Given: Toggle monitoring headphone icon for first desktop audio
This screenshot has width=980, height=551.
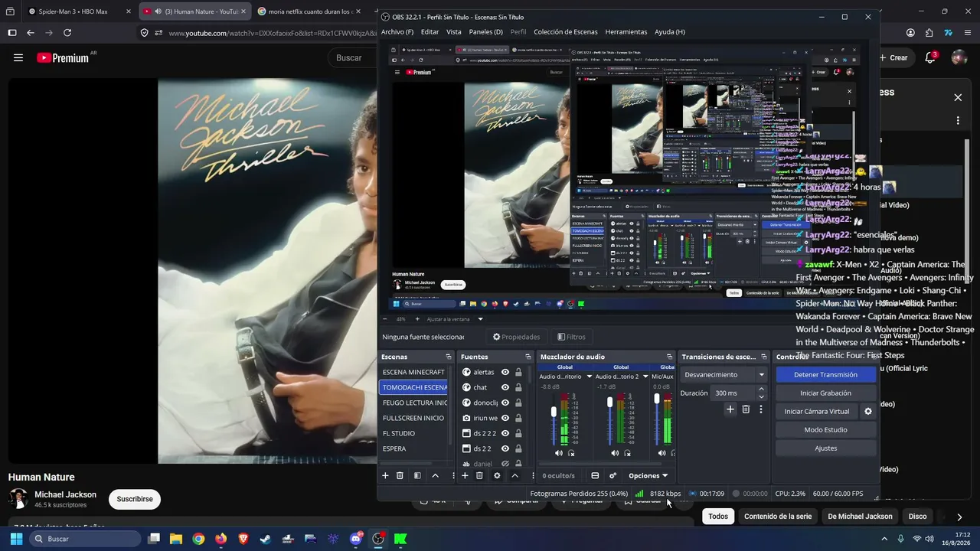Looking at the screenshot, I should tap(571, 453).
